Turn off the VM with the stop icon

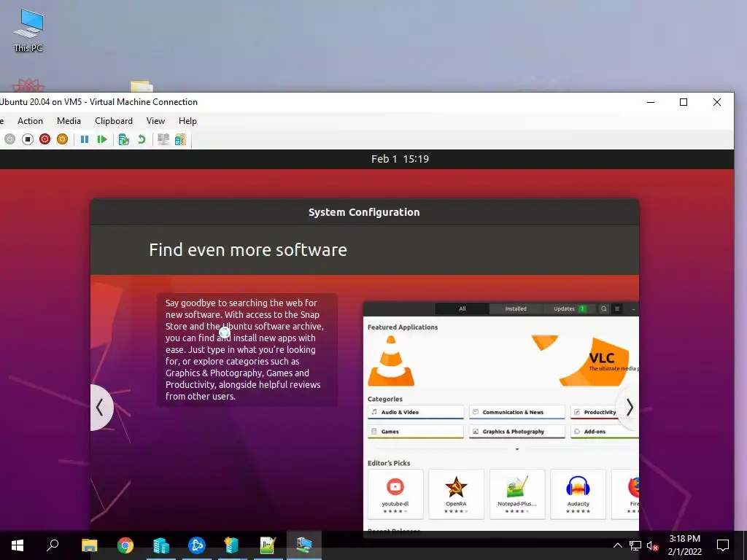[x=28, y=139]
